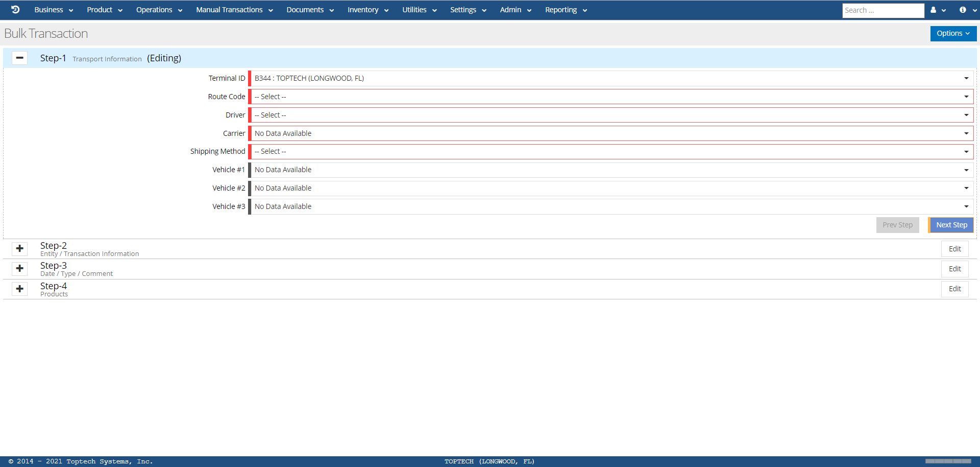Click the Step-1 heading text
This screenshot has height=467, width=980.
pos(53,58)
